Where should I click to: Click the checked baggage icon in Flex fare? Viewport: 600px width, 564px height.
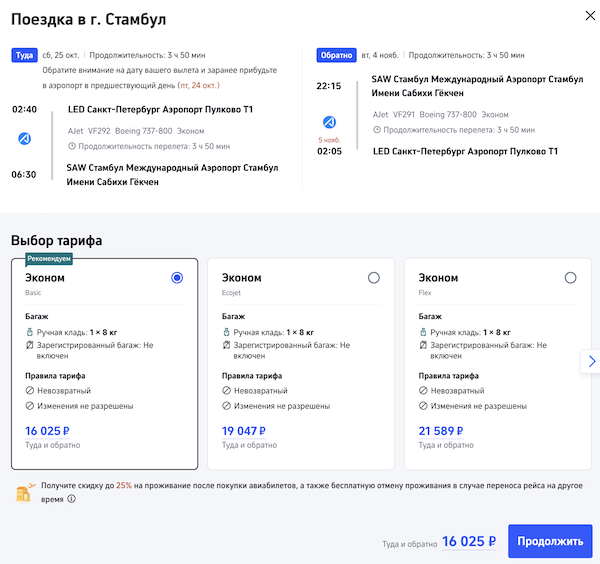click(x=424, y=346)
